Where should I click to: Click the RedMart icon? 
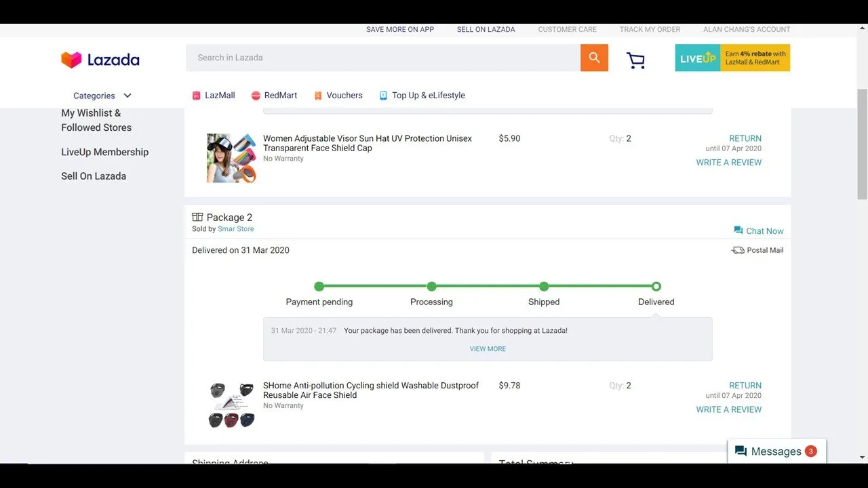pyautogui.click(x=256, y=96)
